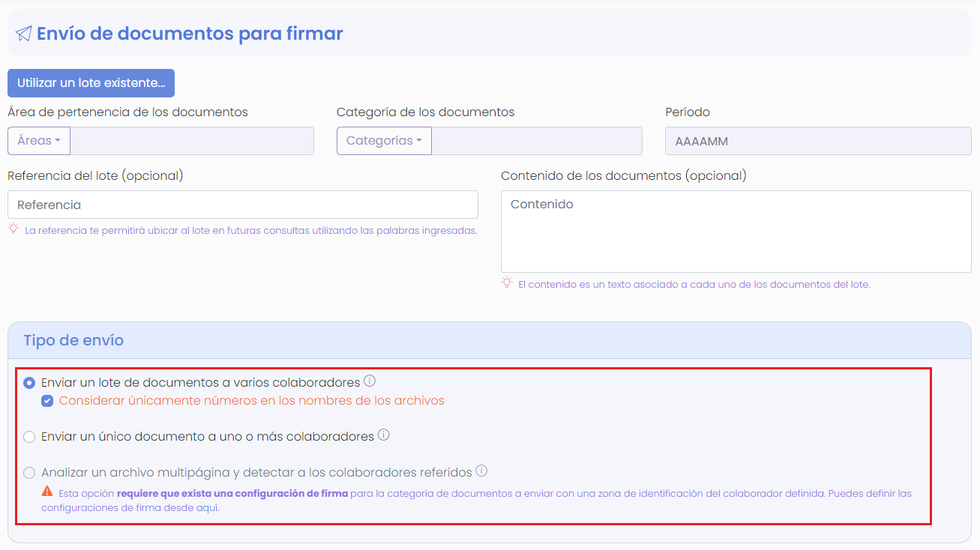Open the Categorías dropdown
This screenshot has height=550, width=980.
click(x=384, y=140)
